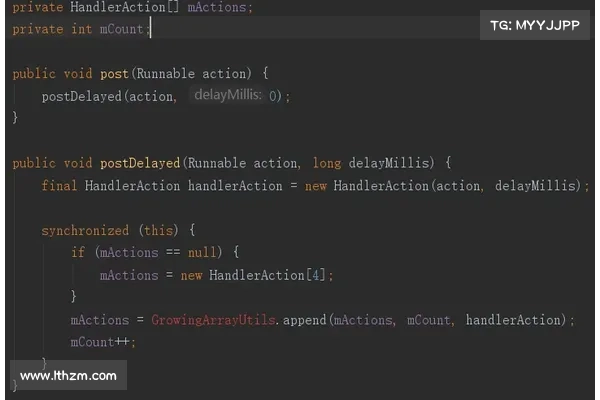Click 'handlerAction' variable name after 'final HandlerAction'
Viewport: 600px width, 400px height.
(235, 186)
